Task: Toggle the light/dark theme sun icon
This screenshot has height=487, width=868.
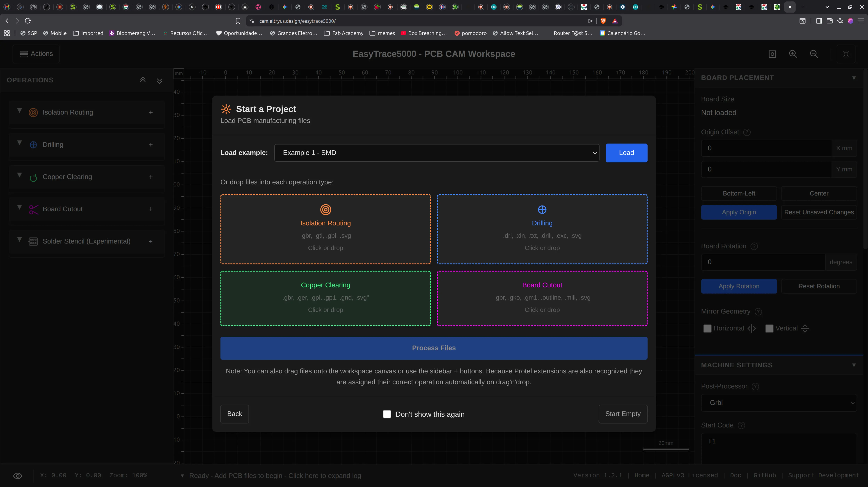Action: 846,54
